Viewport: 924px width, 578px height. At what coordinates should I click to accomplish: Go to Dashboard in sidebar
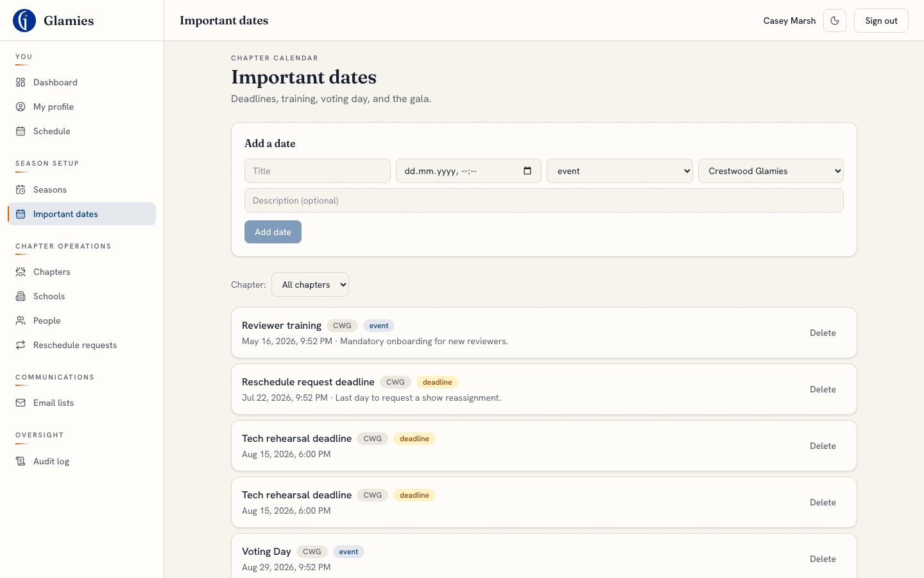[x=81, y=82]
